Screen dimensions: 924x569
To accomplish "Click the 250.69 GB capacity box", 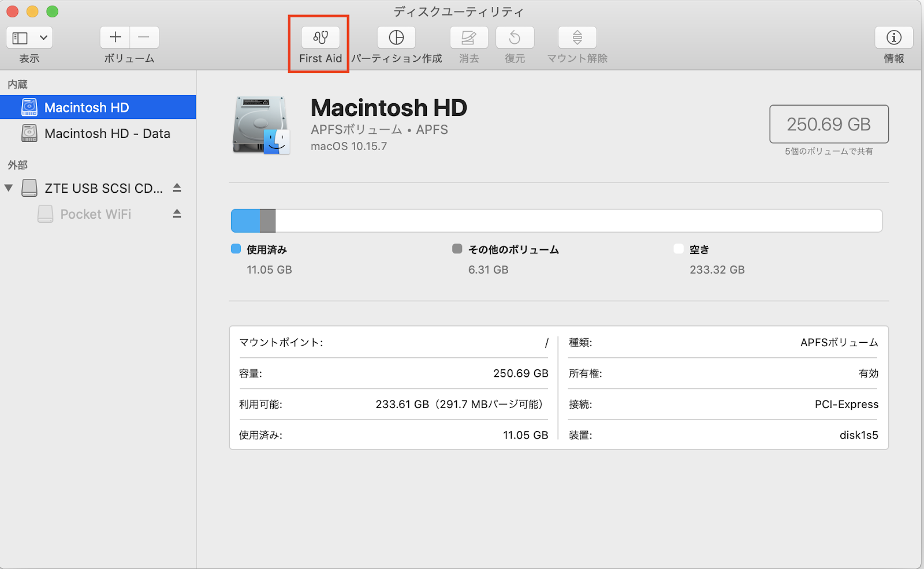I will click(x=829, y=124).
